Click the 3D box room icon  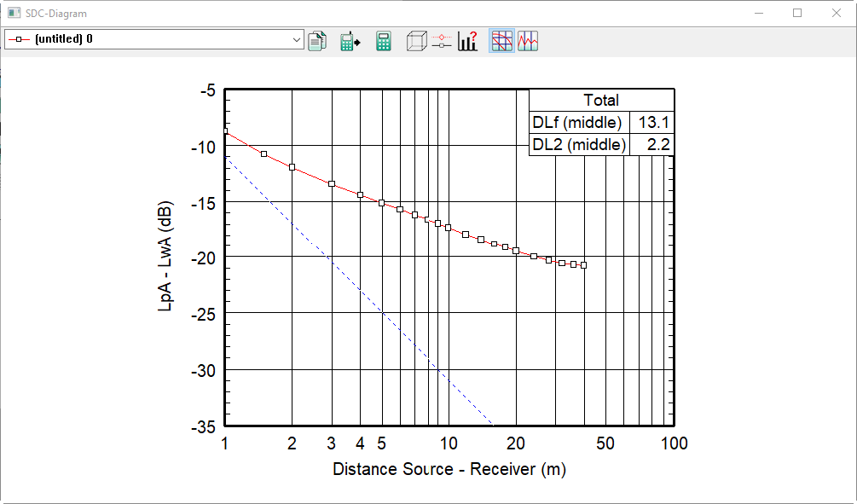[416, 41]
